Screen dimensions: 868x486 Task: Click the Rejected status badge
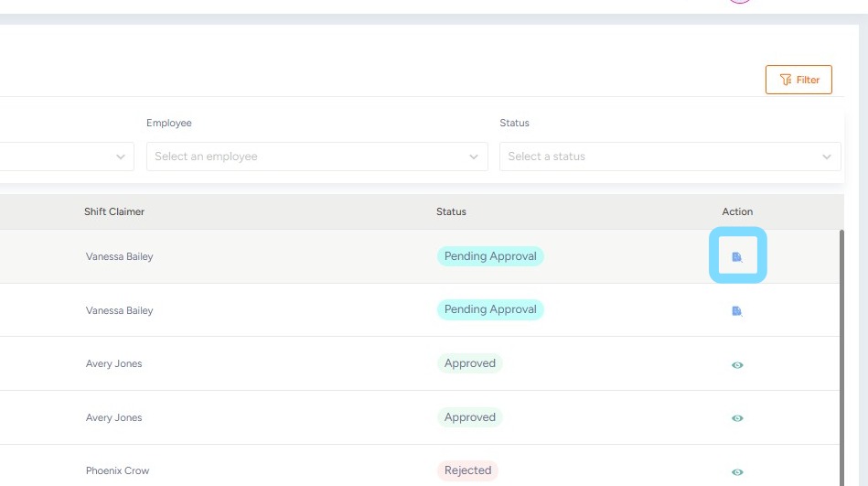point(467,470)
